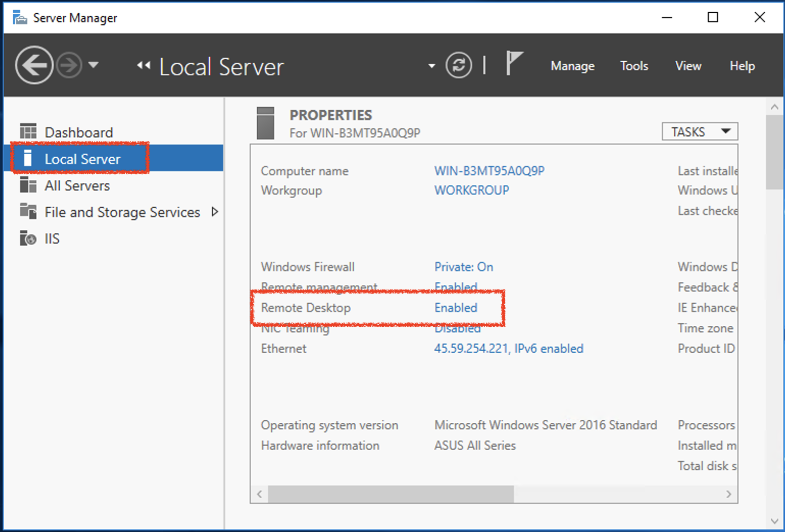Click computer name WIN-B3MT95A0Q9P link
The width and height of the screenshot is (785, 532).
pos(489,171)
